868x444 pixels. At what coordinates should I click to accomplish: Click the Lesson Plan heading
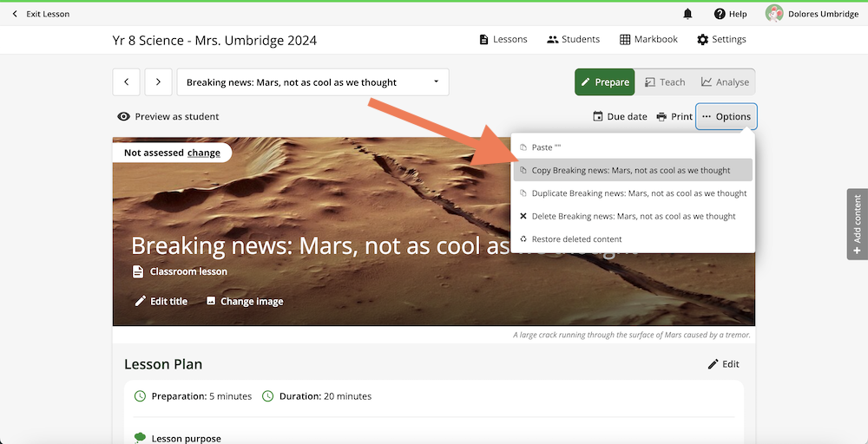pyautogui.click(x=163, y=364)
